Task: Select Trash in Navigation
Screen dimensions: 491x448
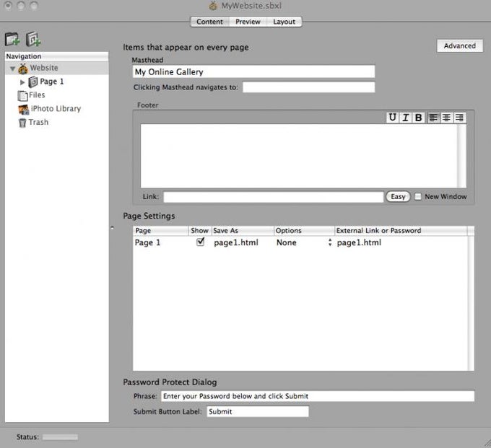Action: [38, 123]
